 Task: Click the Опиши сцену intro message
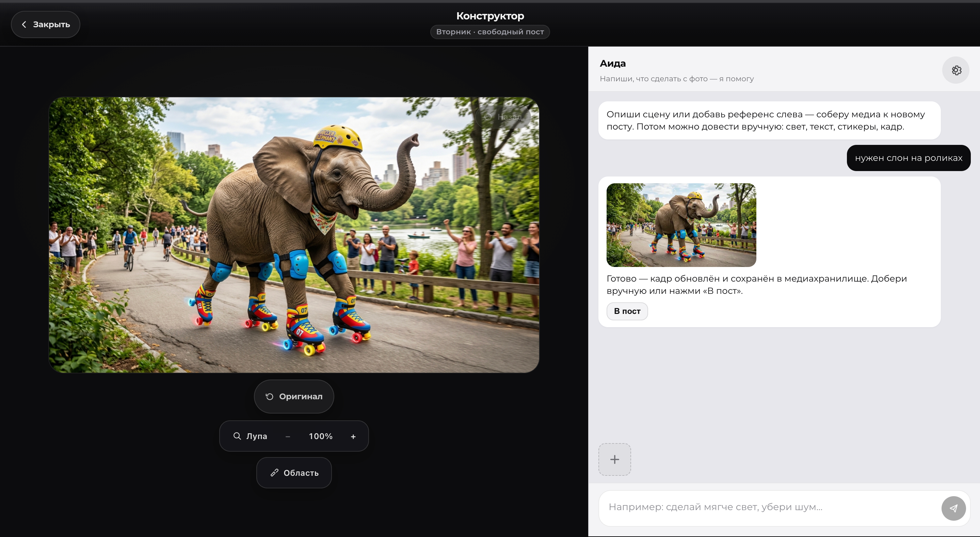click(769, 120)
